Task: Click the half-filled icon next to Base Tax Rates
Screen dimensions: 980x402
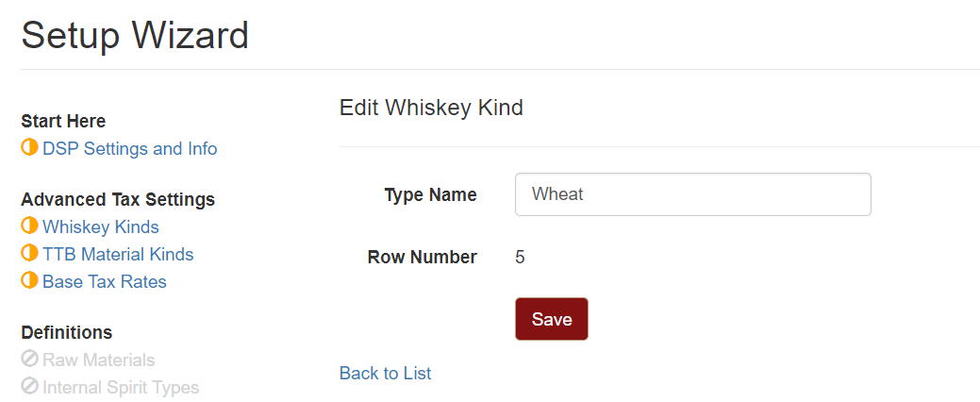Action: (x=29, y=280)
